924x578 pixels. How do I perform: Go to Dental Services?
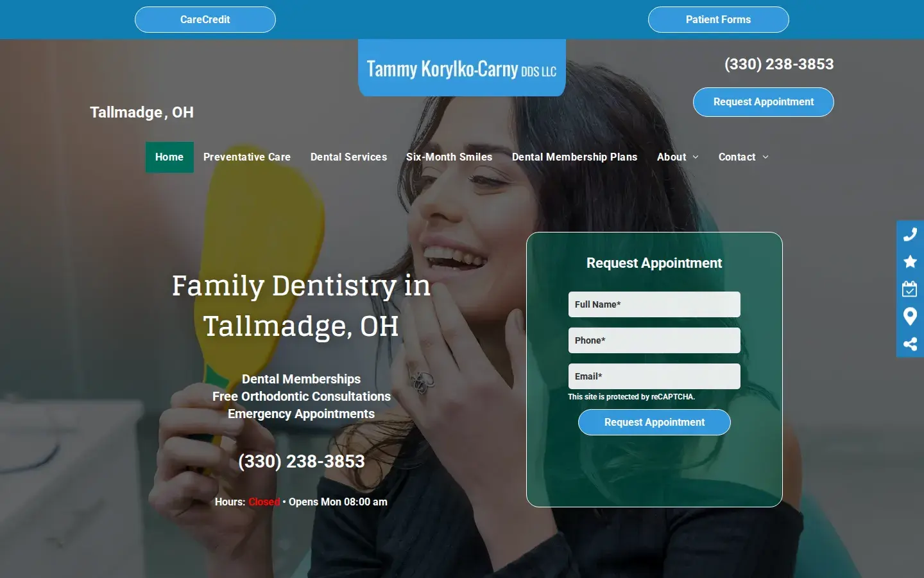(x=348, y=157)
